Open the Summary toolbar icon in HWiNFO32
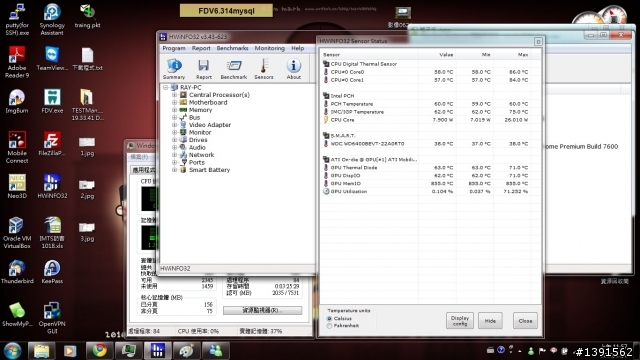Viewport: 640px width, 360px height. 174,69
